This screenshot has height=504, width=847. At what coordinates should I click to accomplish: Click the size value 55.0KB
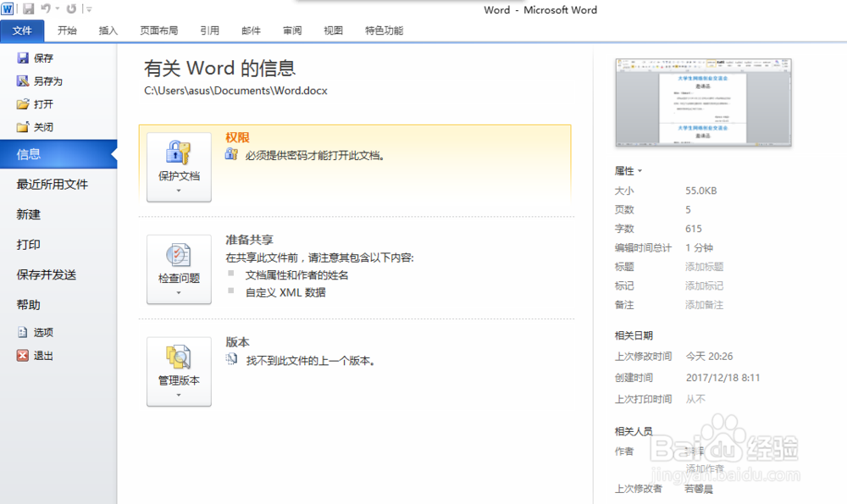pos(701,191)
